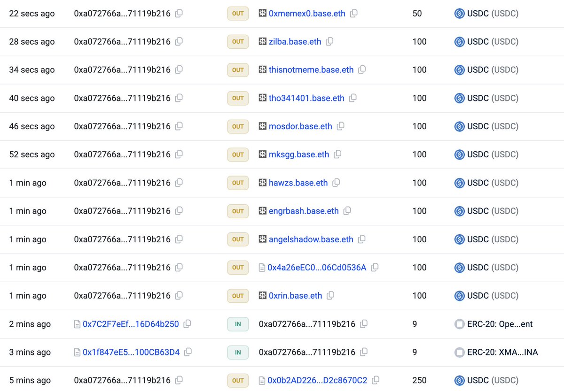Click IN badge in the 3 mins ago row
This screenshot has height=392, width=564.
238,352
